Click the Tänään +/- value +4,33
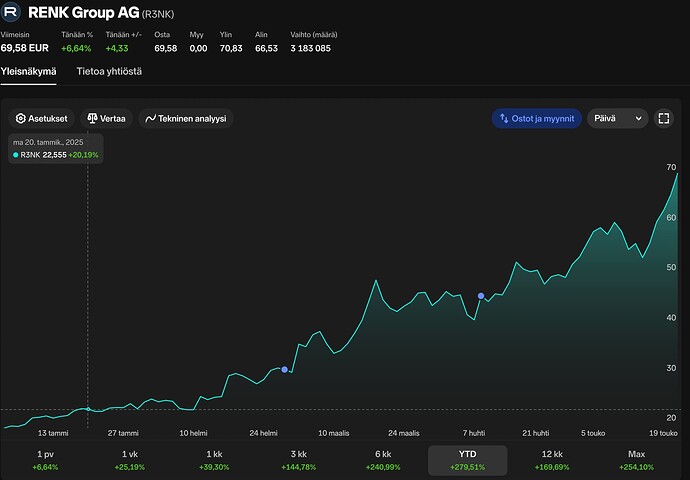The width and height of the screenshot is (690, 480). [x=117, y=48]
